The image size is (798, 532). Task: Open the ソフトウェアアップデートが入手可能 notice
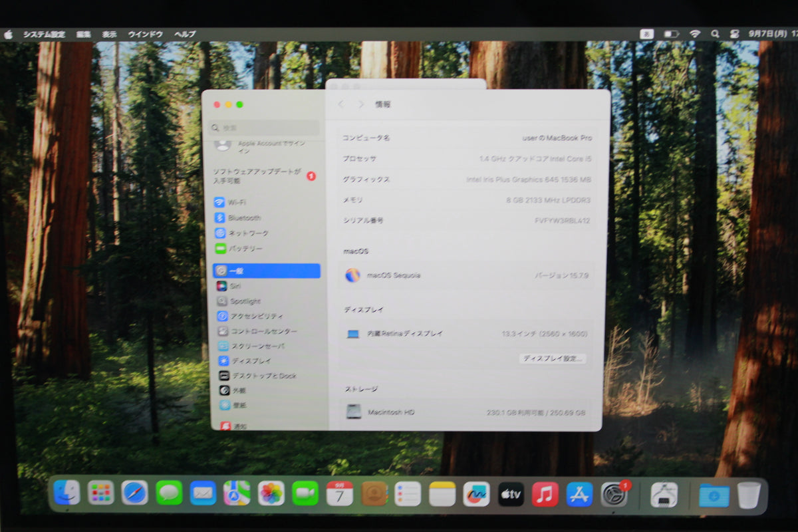coord(265,176)
